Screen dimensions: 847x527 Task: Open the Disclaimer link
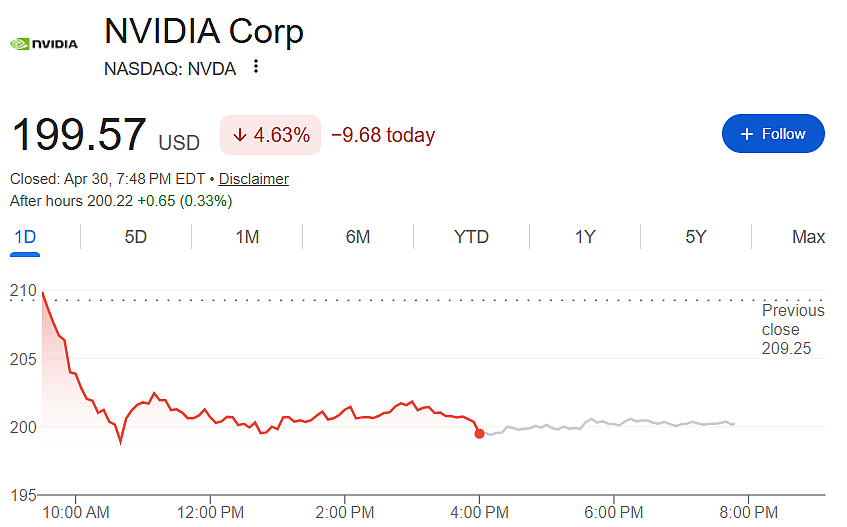[x=253, y=179]
